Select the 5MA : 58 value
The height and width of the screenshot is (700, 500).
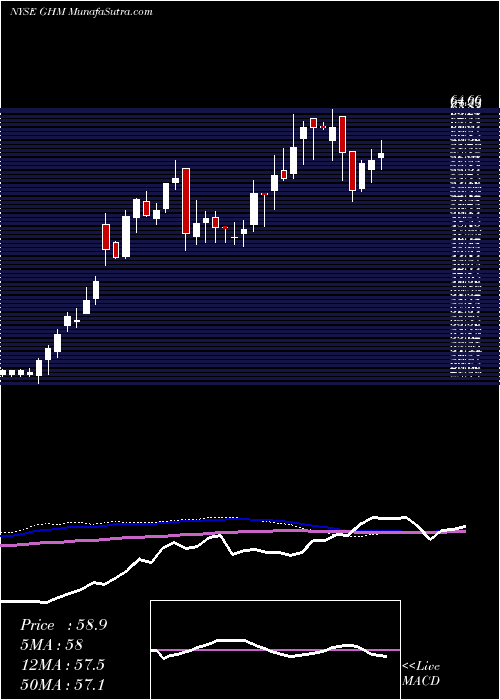(x=51, y=645)
